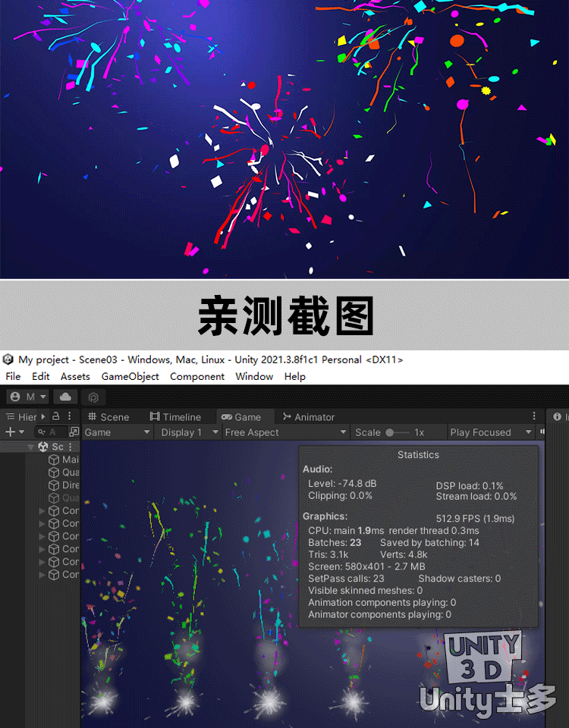
Task: Click the 'Visible skinned meshes: 0' stat
Action: pos(365,591)
